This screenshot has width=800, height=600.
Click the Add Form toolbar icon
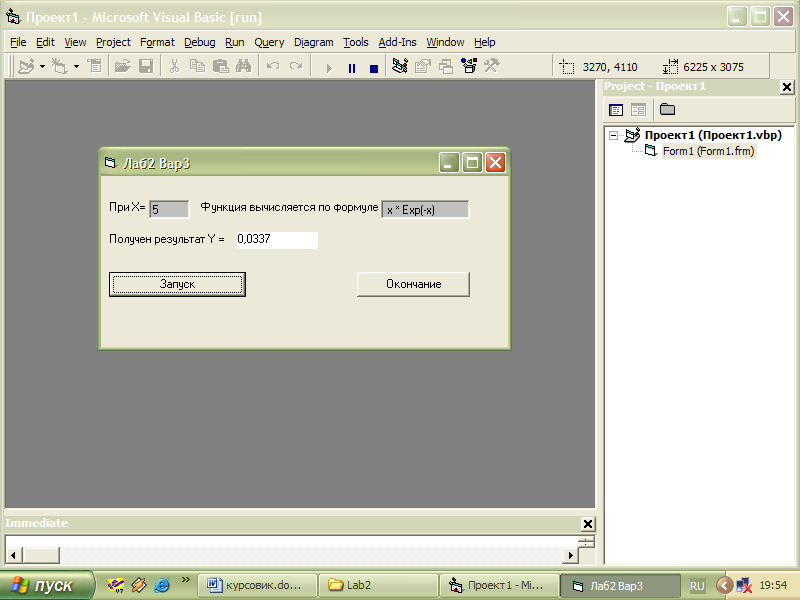point(60,66)
